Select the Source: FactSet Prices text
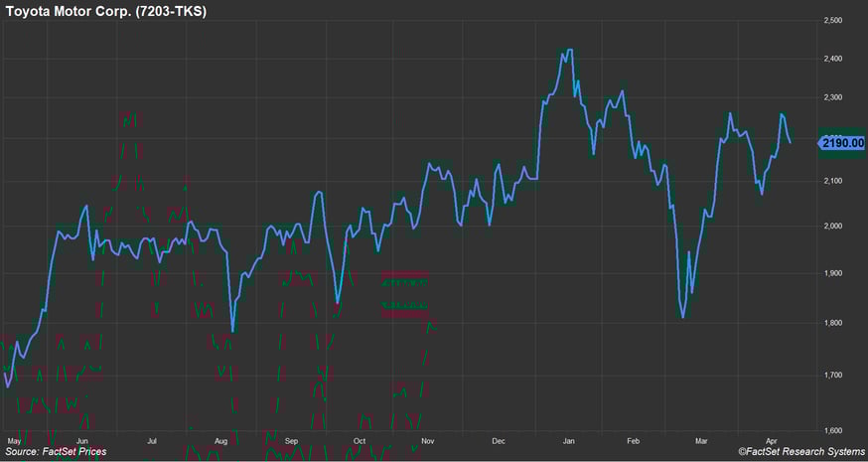Screen dimensions: 868x462 click(x=56, y=452)
